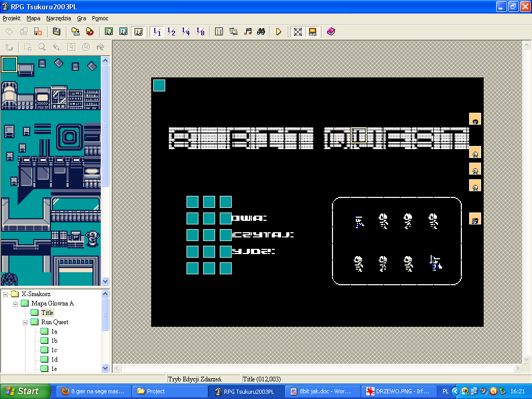Screen dimensions: 532x399
Task: Click the dashed selection tool icon
Action: click(x=28, y=47)
